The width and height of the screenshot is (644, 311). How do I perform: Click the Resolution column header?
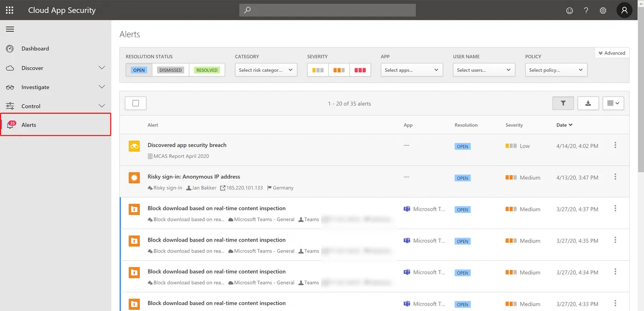(x=466, y=125)
